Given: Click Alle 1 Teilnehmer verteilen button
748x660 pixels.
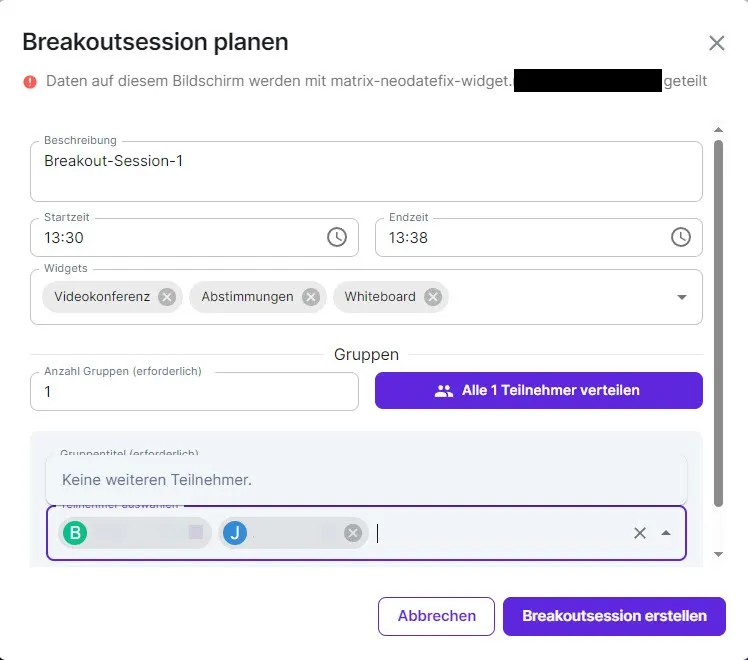Looking at the screenshot, I should point(538,390).
